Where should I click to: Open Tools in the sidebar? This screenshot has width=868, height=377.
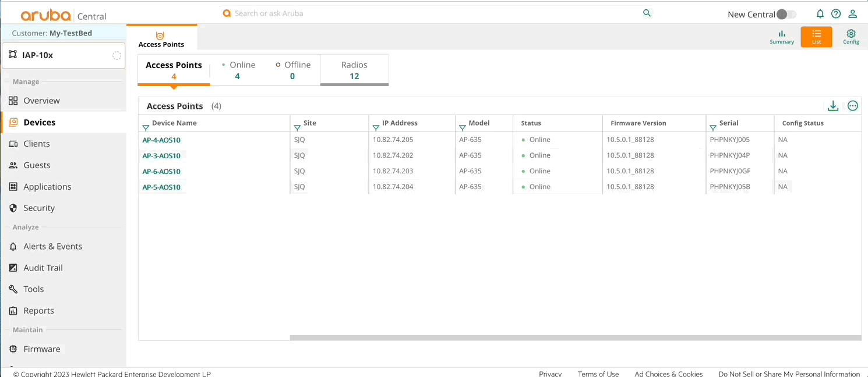[x=63, y=289]
